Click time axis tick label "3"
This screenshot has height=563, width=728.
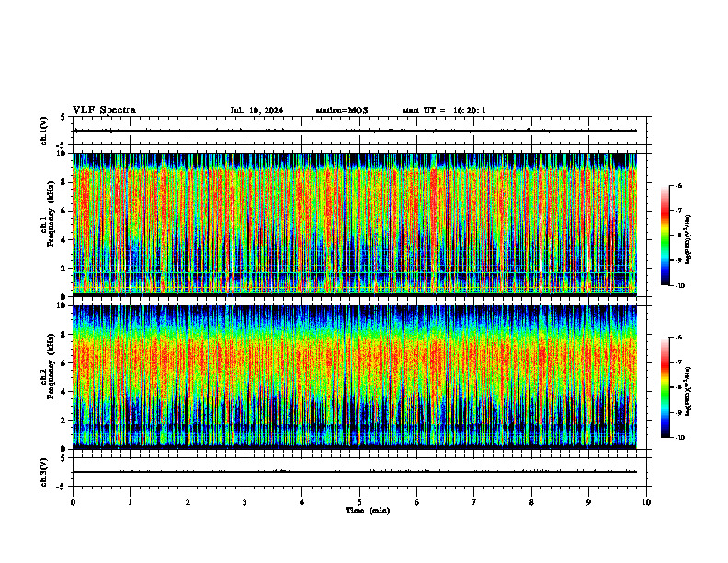[245, 502]
